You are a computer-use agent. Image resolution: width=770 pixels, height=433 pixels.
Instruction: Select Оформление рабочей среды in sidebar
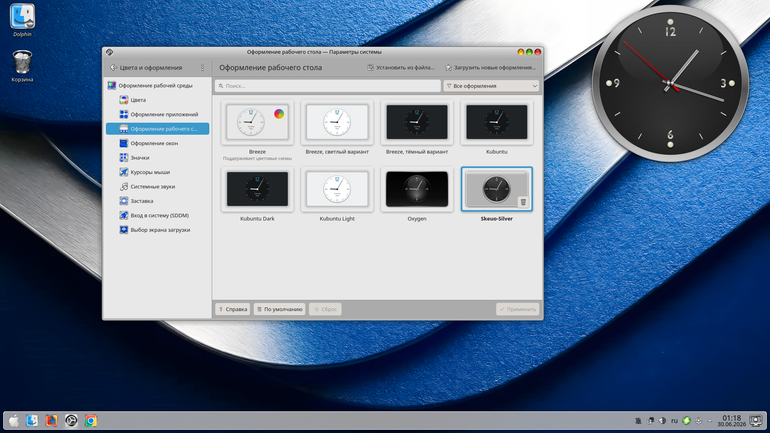157,85
